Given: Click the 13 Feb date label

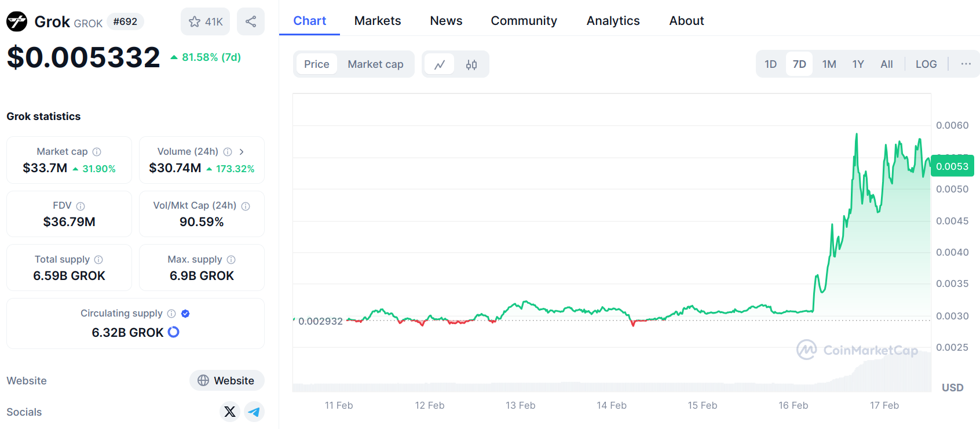Looking at the screenshot, I should pos(520,405).
